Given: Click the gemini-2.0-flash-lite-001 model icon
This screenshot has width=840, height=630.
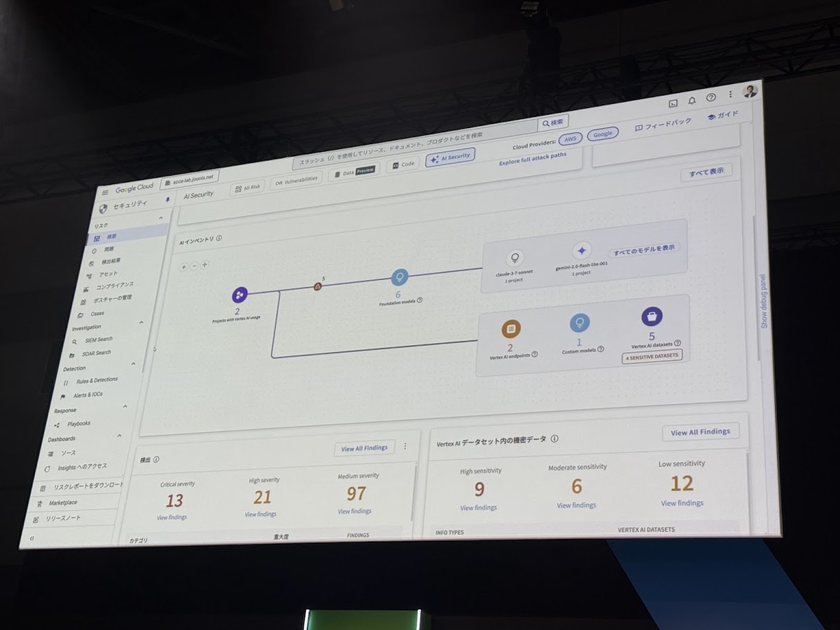Looking at the screenshot, I should 581,251.
